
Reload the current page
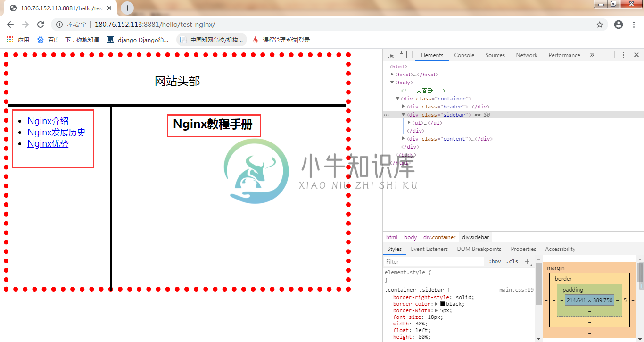[x=41, y=25]
